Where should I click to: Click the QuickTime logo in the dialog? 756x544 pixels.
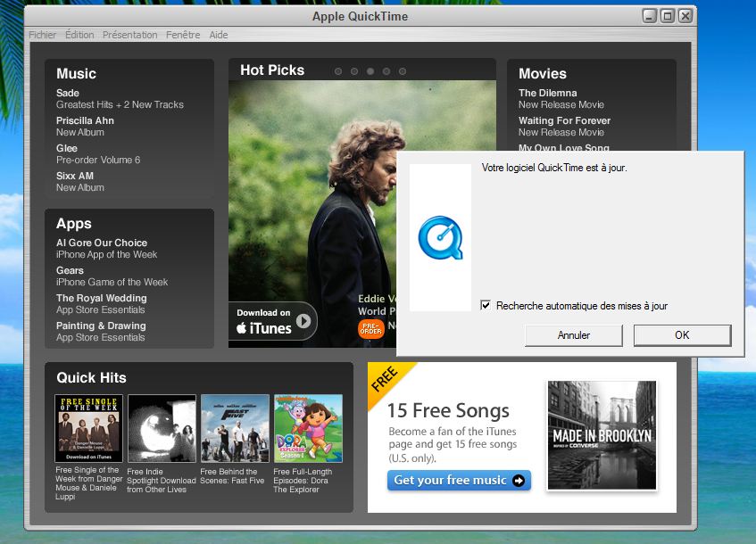pyautogui.click(x=440, y=237)
